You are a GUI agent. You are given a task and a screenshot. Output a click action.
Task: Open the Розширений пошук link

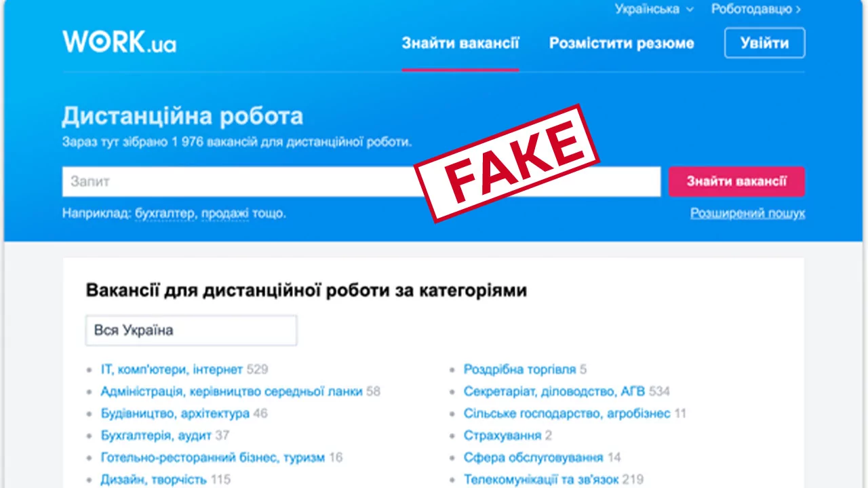748,213
